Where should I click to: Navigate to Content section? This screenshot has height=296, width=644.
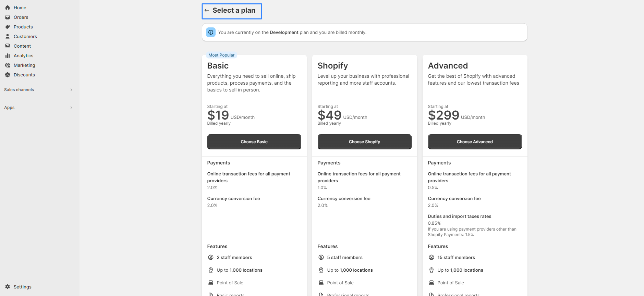(22, 46)
